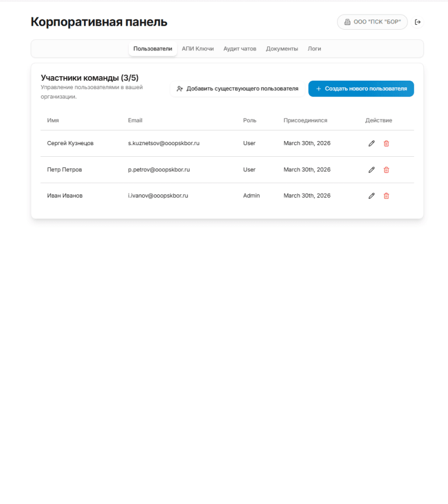448x504 pixels.
Task: Click the User role of Сергей Кузнецов
Action: click(x=249, y=143)
